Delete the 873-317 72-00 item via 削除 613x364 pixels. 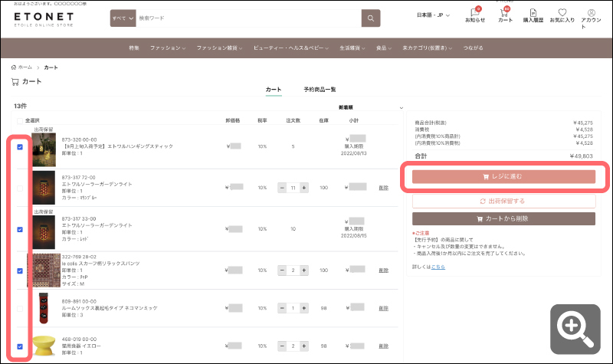tap(384, 188)
